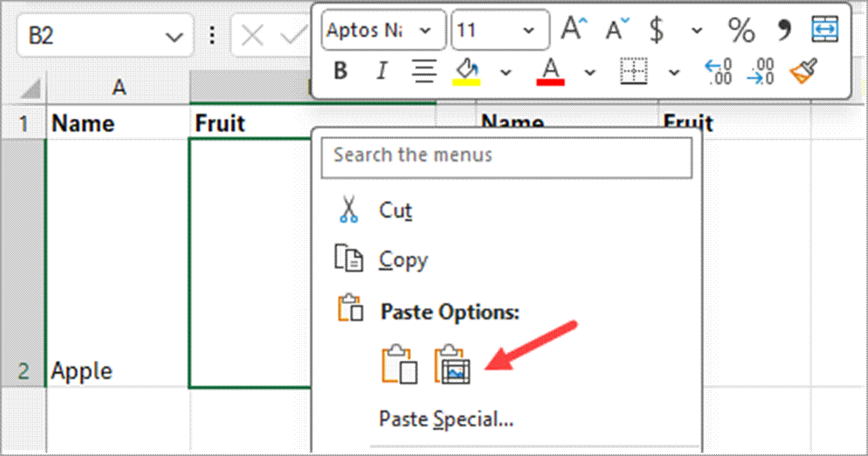Image resolution: width=868 pixels, height=456 pixels.
Task: Toggle Italic formatting in mini toolbar
Action: (382, 71)
